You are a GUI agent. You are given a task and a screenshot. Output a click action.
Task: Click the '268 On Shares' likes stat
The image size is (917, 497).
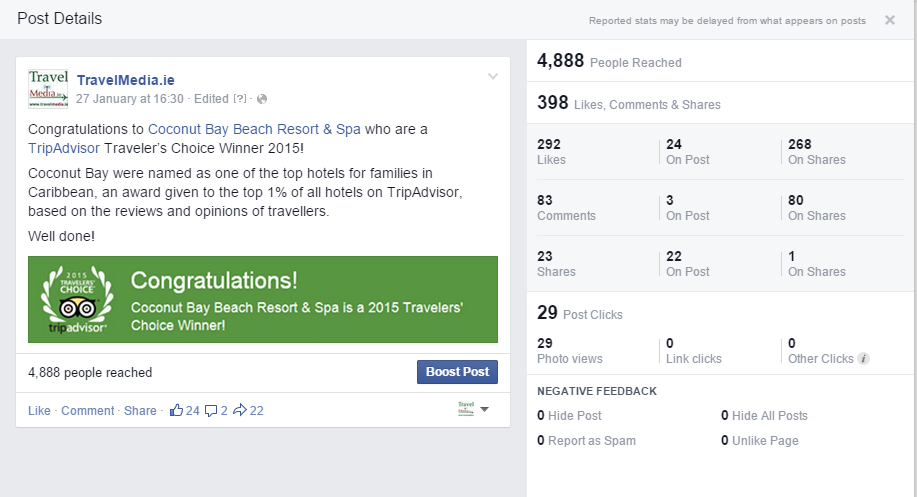tap(816, 151)
